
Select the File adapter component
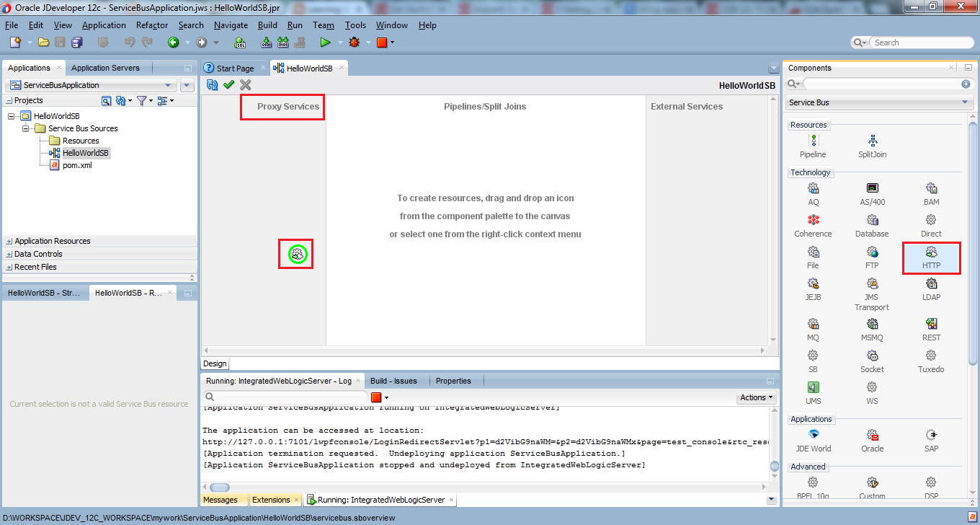point(813,257)
